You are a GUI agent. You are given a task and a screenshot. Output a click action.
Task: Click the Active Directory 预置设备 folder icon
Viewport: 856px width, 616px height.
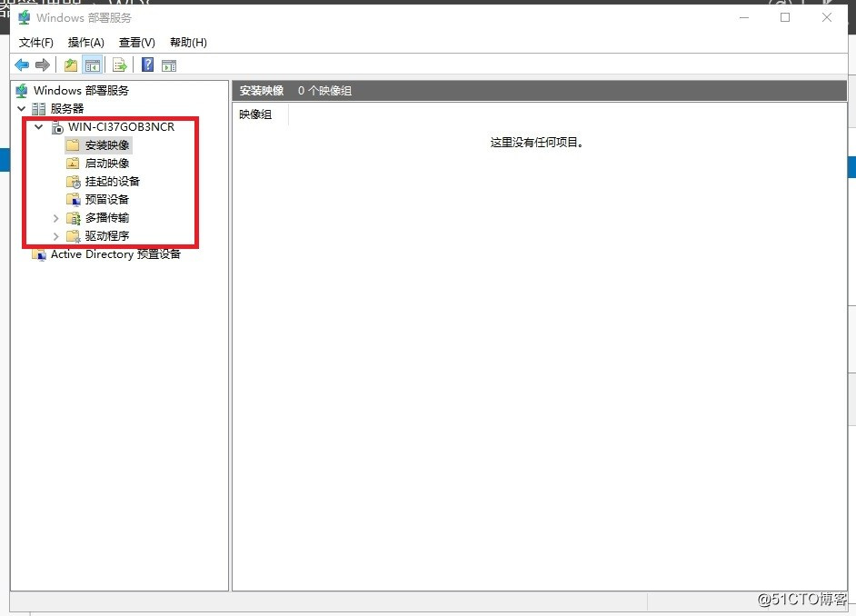tap(39, 254)
